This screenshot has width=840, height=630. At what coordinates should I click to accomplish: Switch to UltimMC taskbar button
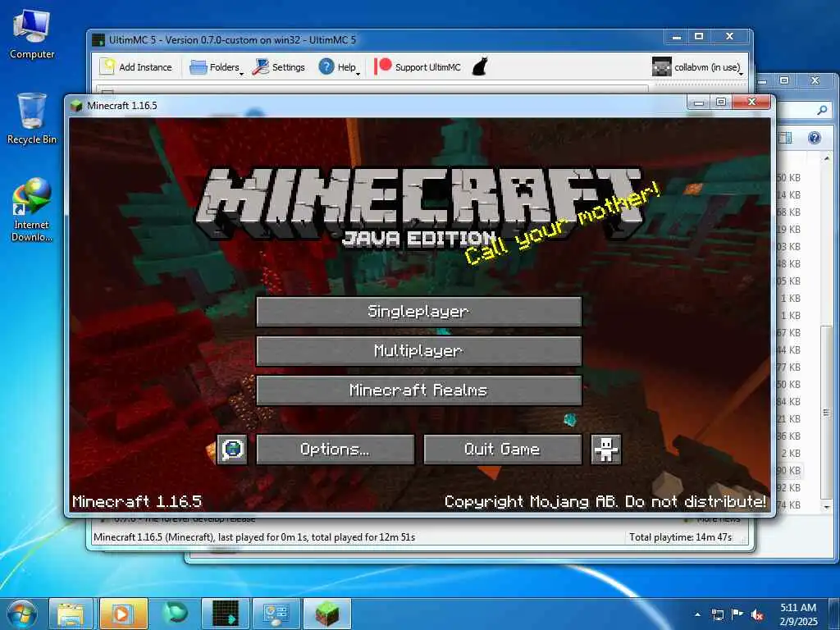[x=226, y=614]
